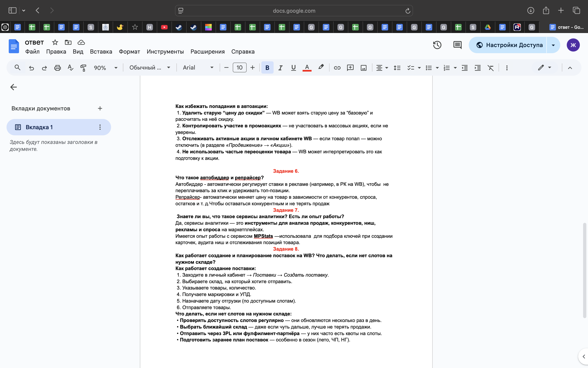The width and height of the screenshot is (588, 368).
Task: Add a new document tab
Action: 100,109
